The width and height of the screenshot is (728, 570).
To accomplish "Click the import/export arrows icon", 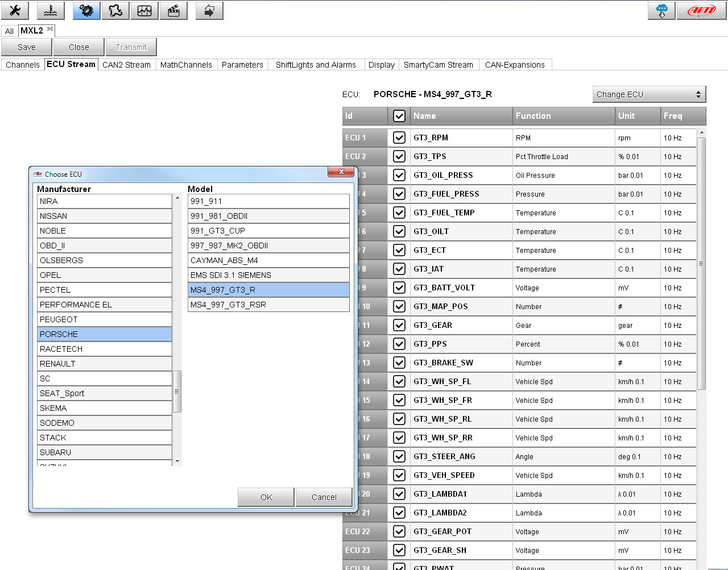I will pyautogui.click(x=209, y=10).
